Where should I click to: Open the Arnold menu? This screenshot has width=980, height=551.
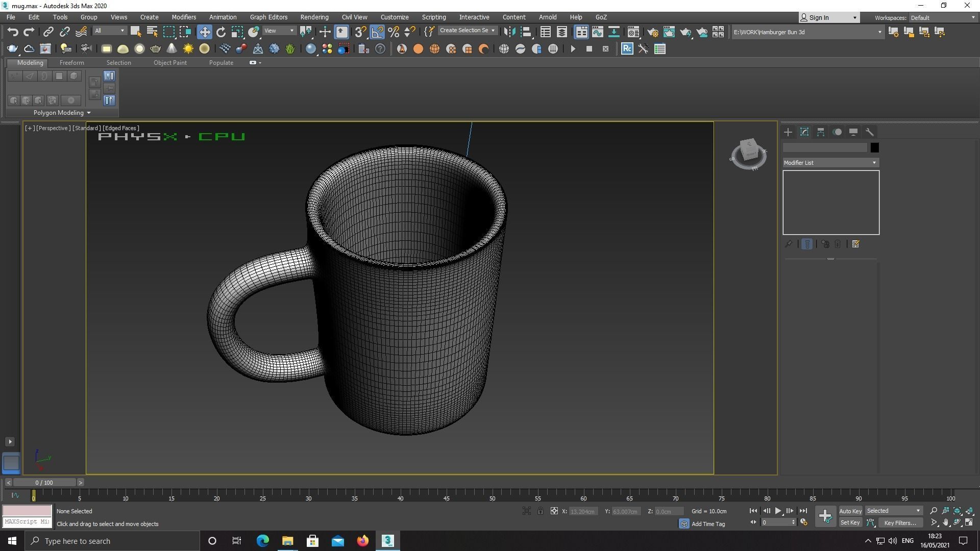pos(548,17)
